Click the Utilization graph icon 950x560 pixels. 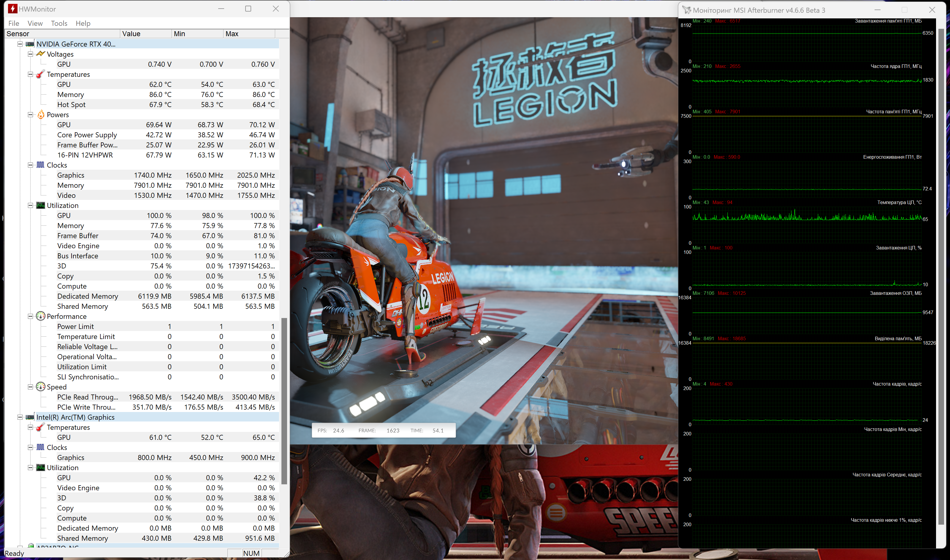[x=41, y=205]
